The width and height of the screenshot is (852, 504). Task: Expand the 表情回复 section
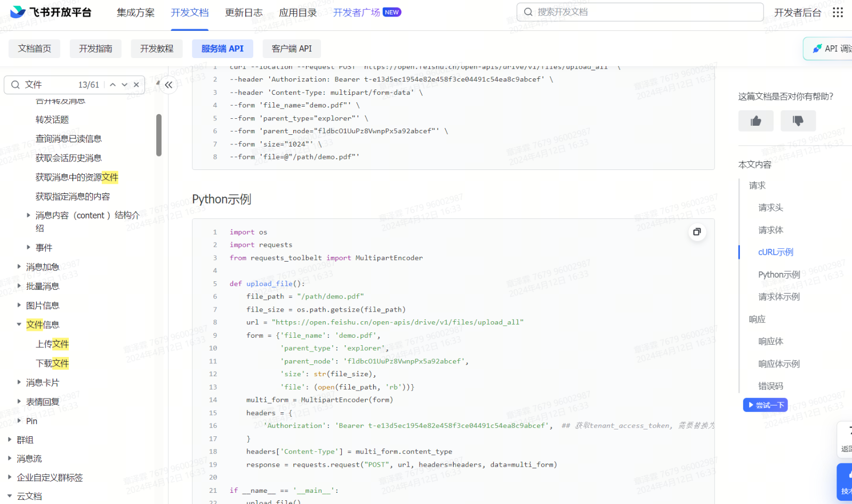19,402
